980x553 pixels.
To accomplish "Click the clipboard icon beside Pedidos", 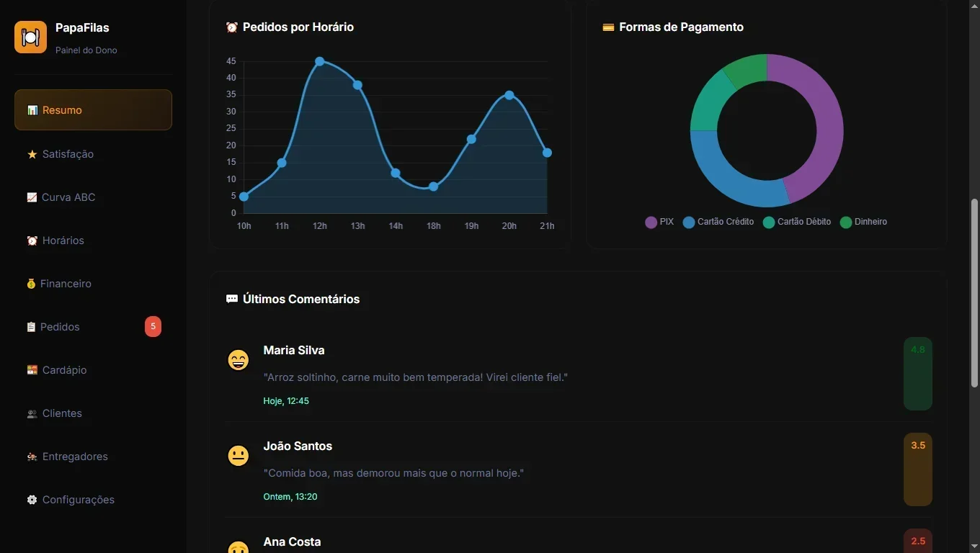I will coord(31,327).
